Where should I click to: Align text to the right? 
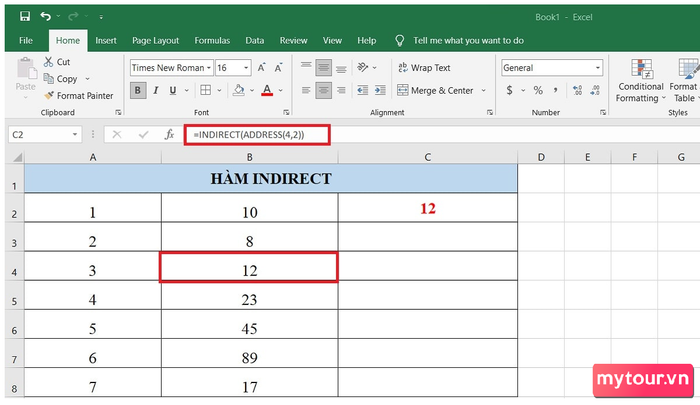coord(341,91)
